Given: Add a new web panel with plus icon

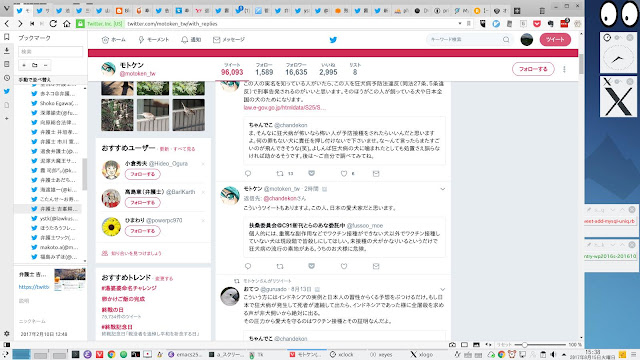Looking at the screenshot, I should pyautogui.click(x=7, y=118).
